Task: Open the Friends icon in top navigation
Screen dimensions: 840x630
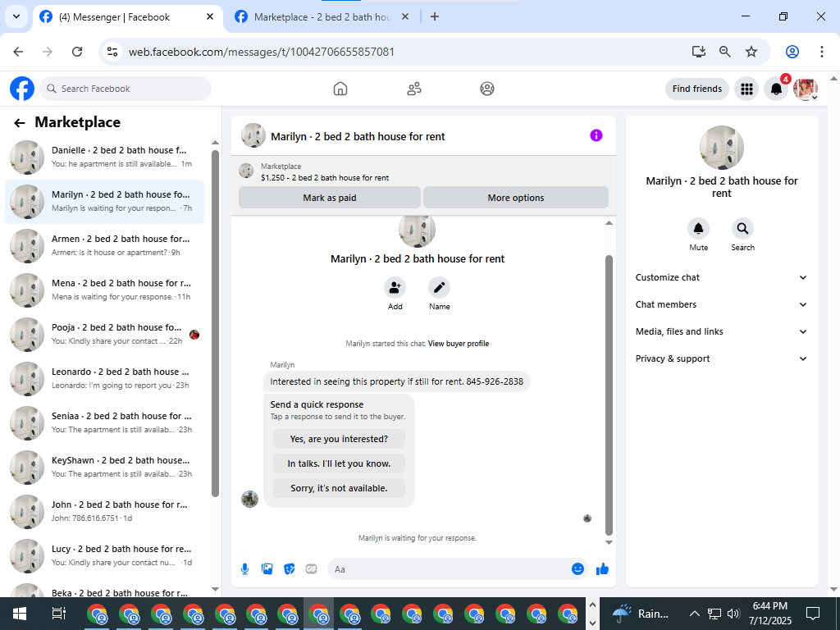Action: 414,89
